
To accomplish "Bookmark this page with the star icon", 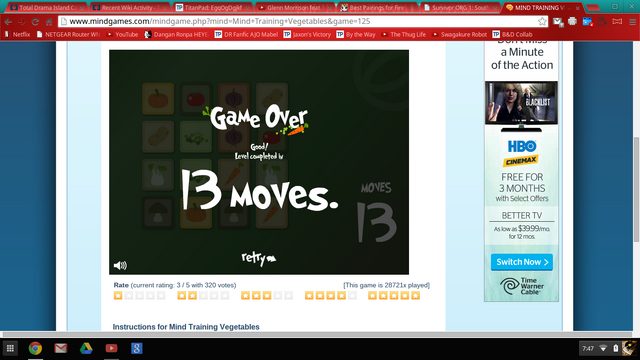I will [542, 22].
